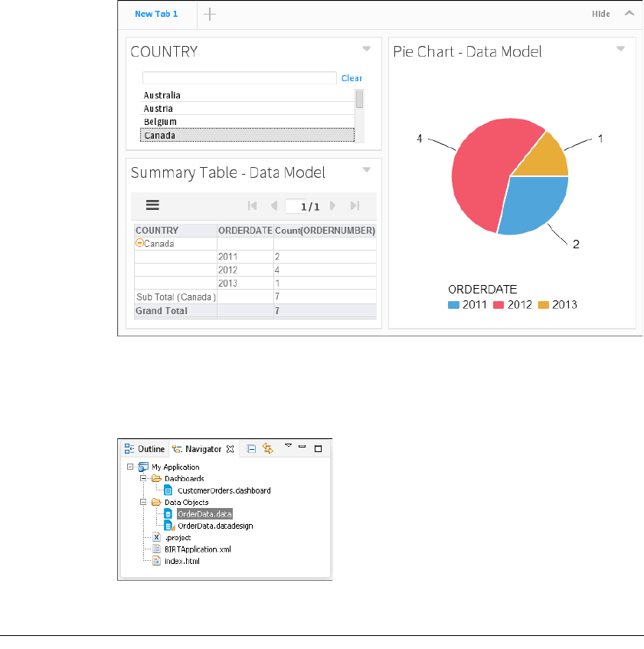Open the Summary Table gadget dropdown menu
644x649 pixels.
[x=367, y=169]
